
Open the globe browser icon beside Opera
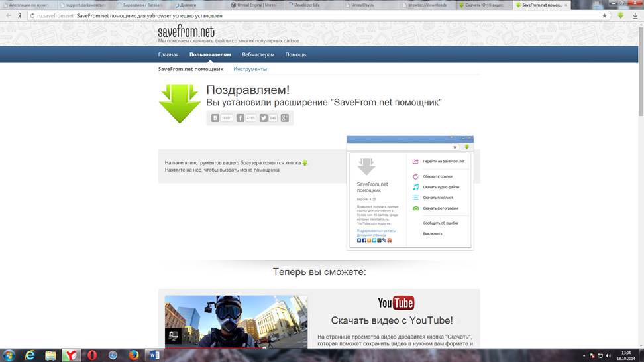(113, 355)
